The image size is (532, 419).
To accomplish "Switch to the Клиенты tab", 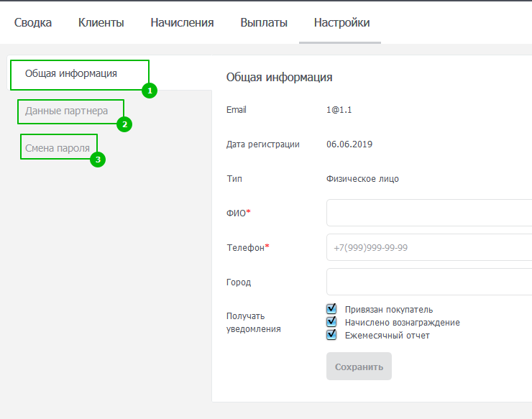I will point(101,22).
